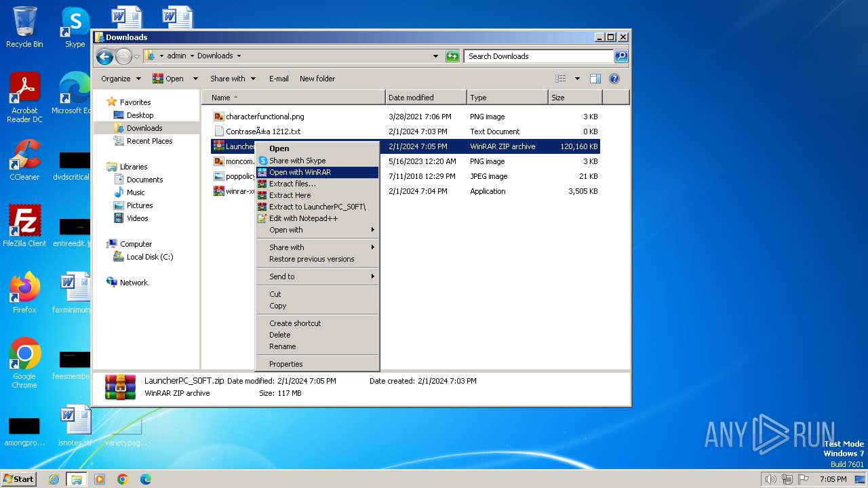868x488 pixels.
Task: Click the search magnifier icon
Action: 620,56
